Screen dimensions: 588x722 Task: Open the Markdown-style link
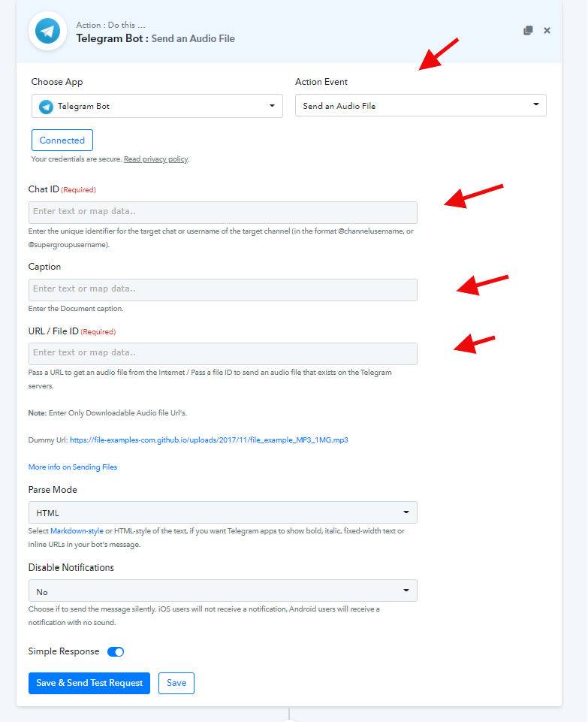tap(77, 531)
